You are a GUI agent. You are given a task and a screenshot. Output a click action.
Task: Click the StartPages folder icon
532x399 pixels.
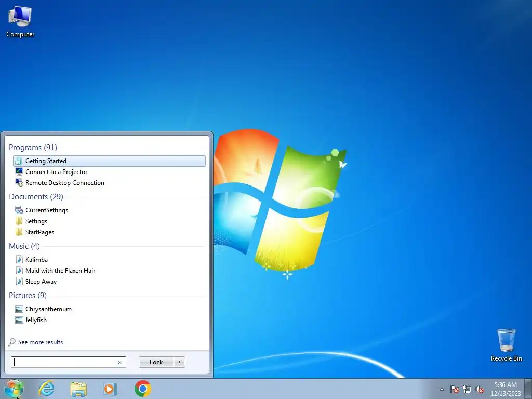pos(19,232)
